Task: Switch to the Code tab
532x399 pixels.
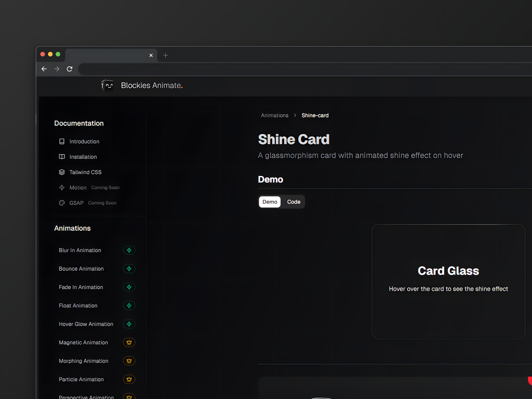Action: pyautogui.click(x=293, y=202)
